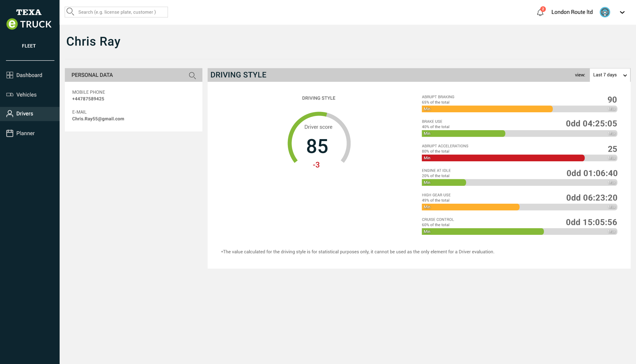This screenshot has width=636, height=364.
Task: Click the Engine at Idle time 0dd 01:06:40
Action: point(592,173)
